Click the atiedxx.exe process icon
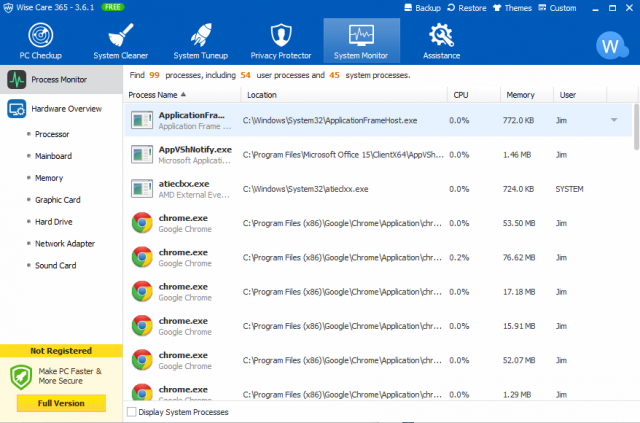Screen dimensions: 640x423 pos(142,189)
